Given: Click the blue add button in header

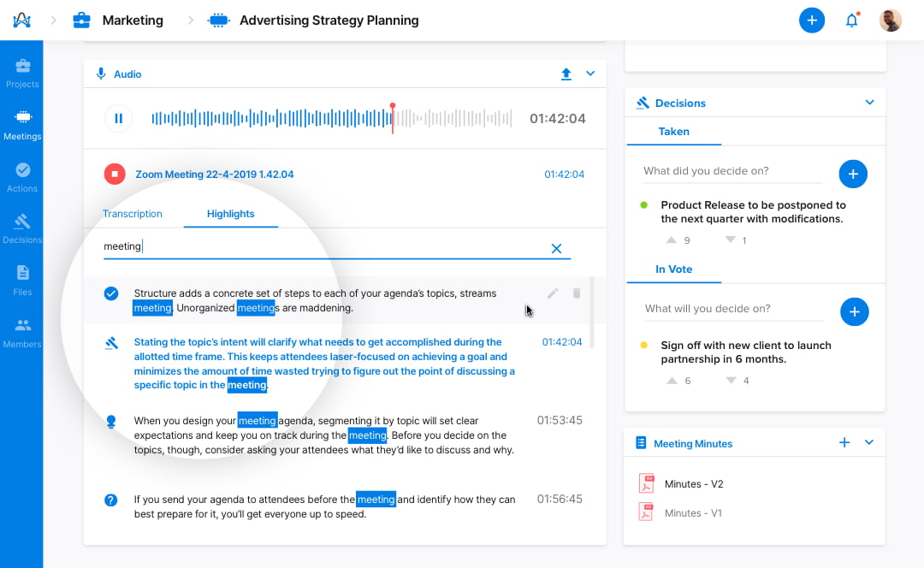Looking at the screenshot, I should pyautogui.click(x=811, y=21).
